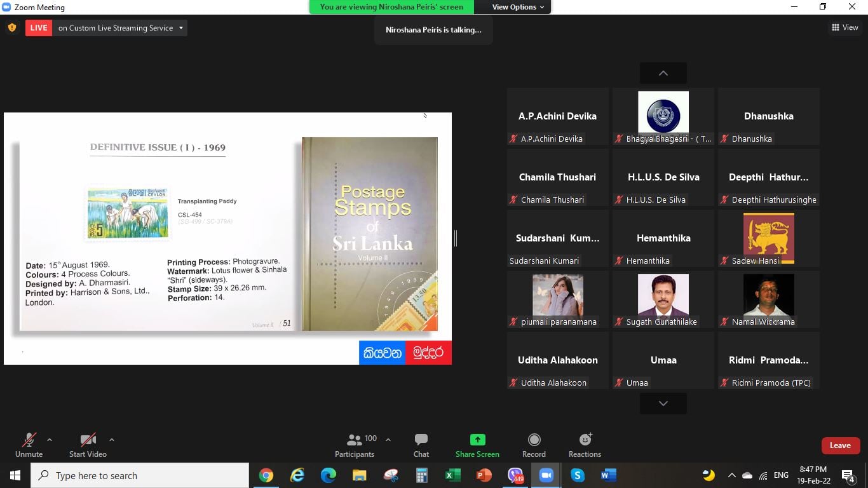Open Custom Live Streaming Service dropdown
This screenshot has width=868, height=488.
[x=120, y=28]
